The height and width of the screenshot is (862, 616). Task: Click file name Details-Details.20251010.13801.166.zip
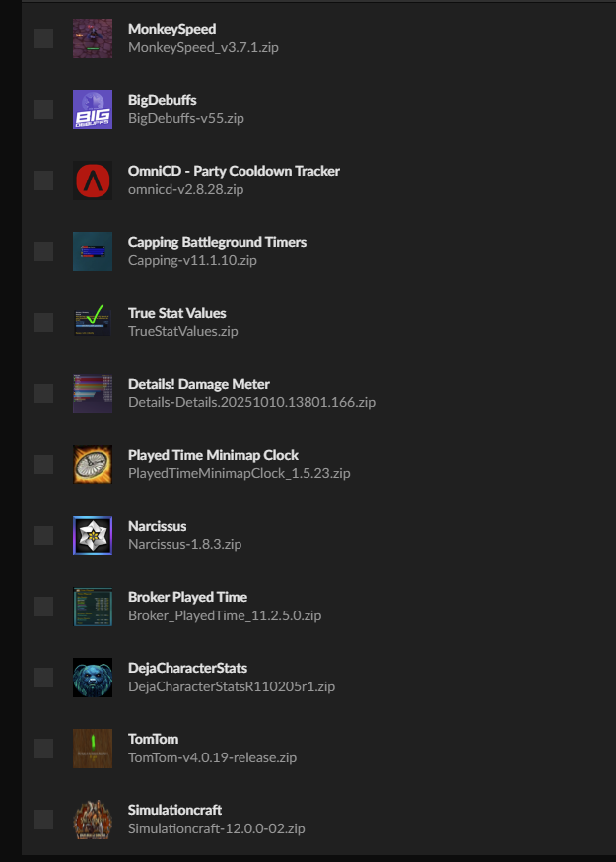[x=251, y=402]
